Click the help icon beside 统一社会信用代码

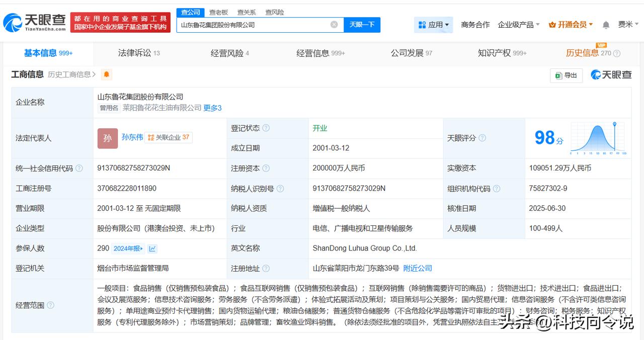(x=79, y=168)
